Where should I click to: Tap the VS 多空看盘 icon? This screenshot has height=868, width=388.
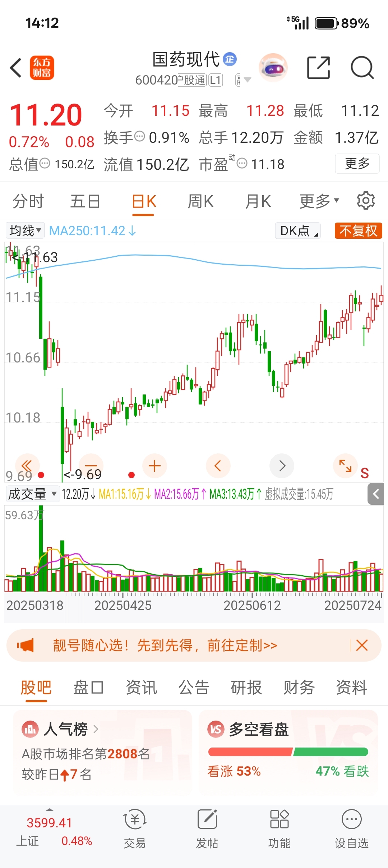[216, 729]
